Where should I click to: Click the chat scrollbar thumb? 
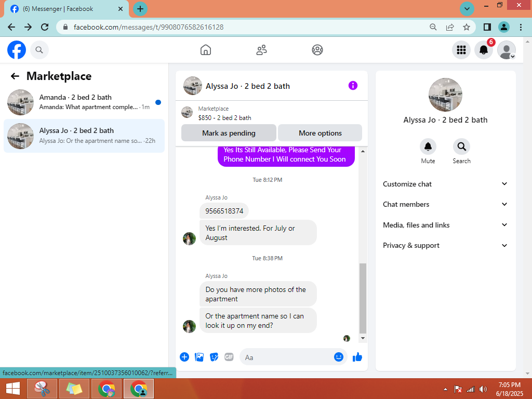363,298
